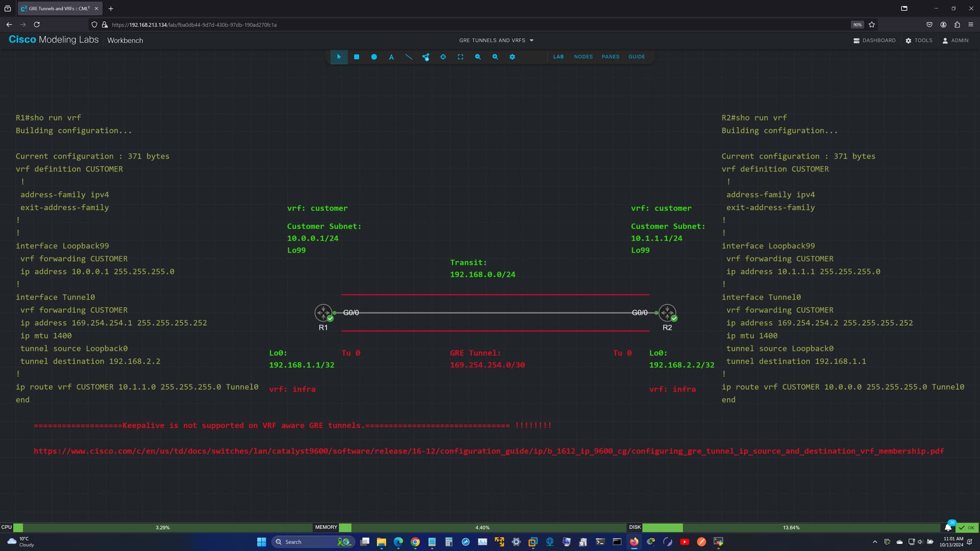Image resolution: width=980 pixels, height=551 pixels.
Task: Select the GRE Tunnel: 169.254.254.0/30 annotation
Action: point(487,359)
